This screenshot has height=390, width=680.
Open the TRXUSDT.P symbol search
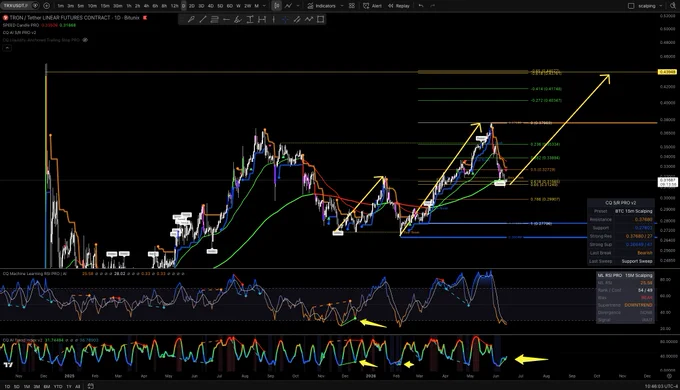[x=15, y=6]
